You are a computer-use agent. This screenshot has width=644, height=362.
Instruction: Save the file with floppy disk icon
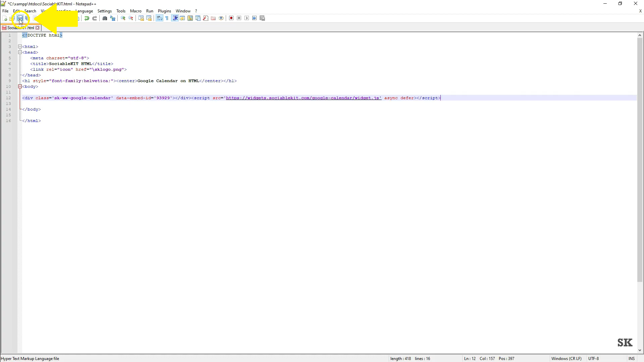(20, 18)
